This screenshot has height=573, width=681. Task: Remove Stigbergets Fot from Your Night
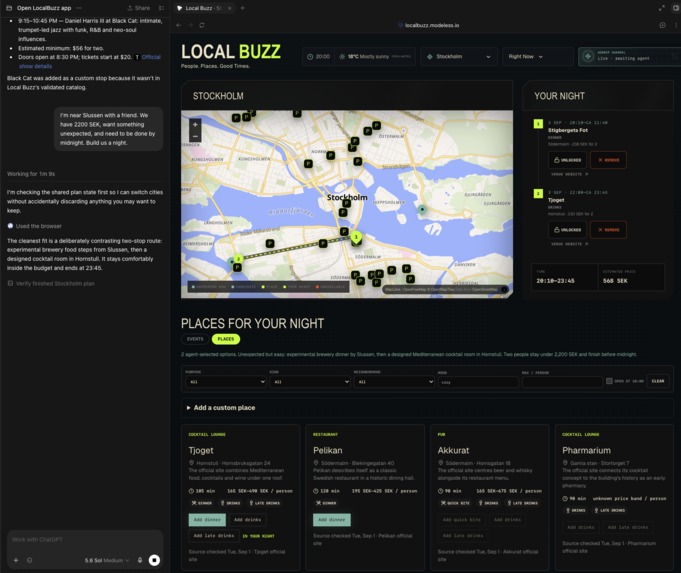tap(608, 160)
